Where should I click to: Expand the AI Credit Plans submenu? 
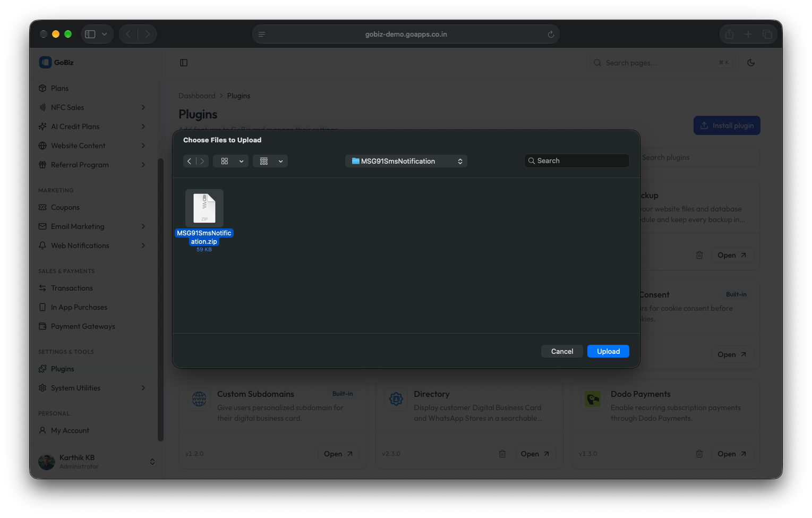(x=143, y=126)
